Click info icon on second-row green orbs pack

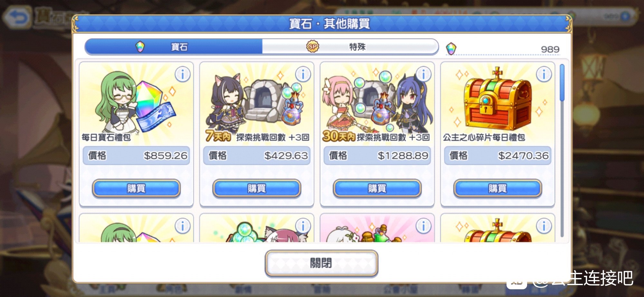(303, 226)
